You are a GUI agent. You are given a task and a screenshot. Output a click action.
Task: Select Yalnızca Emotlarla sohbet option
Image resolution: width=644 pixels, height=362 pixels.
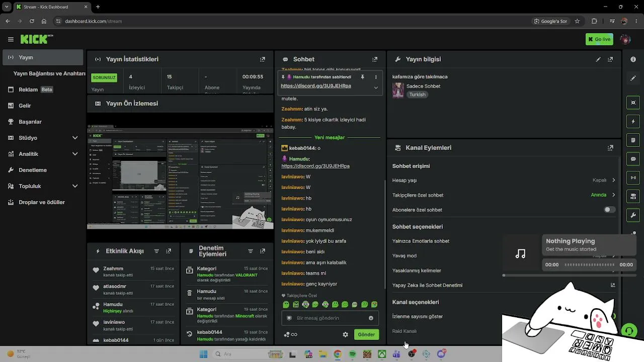point(504,241)
